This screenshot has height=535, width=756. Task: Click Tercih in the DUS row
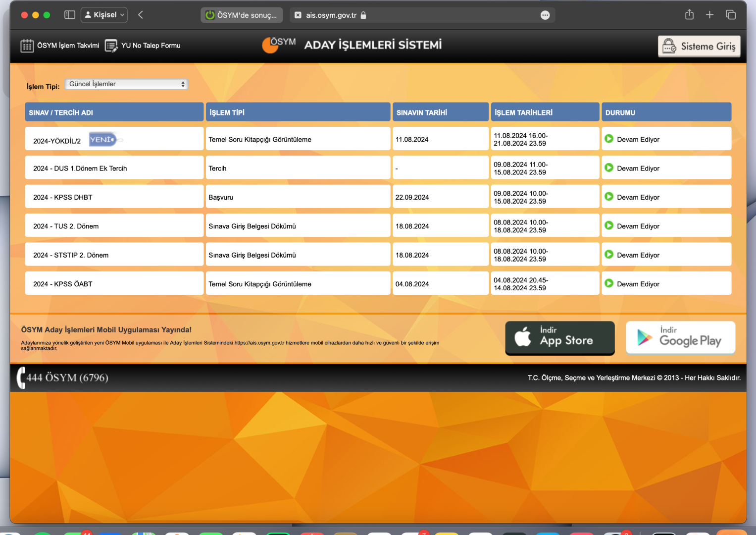click(x=217, y=168)
